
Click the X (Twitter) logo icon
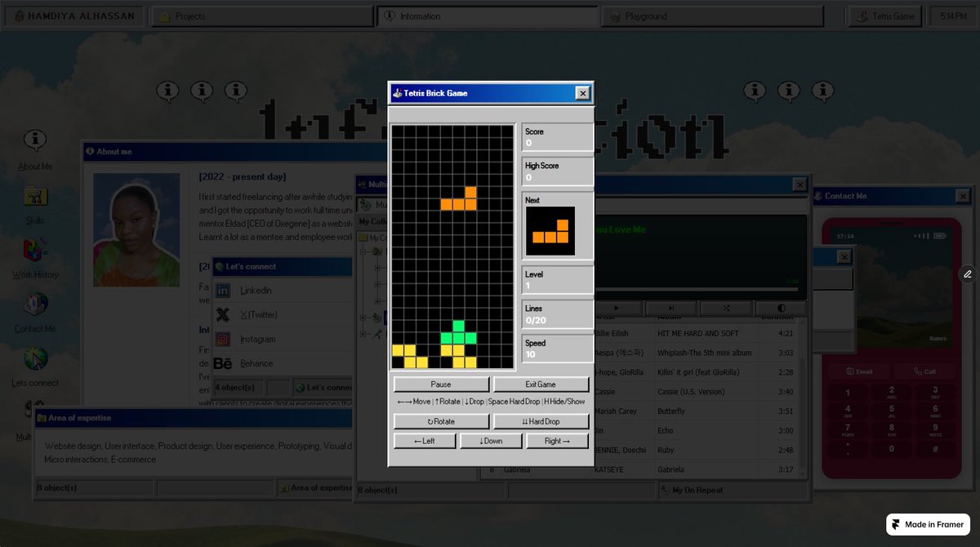pyautogui.click(x=223, y=314)
